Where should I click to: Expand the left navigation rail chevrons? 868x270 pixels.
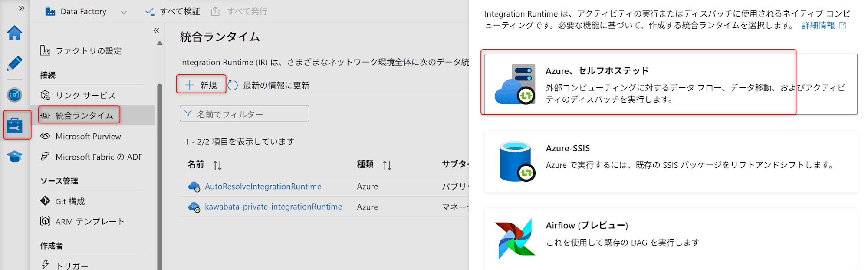tap(22, 8)
